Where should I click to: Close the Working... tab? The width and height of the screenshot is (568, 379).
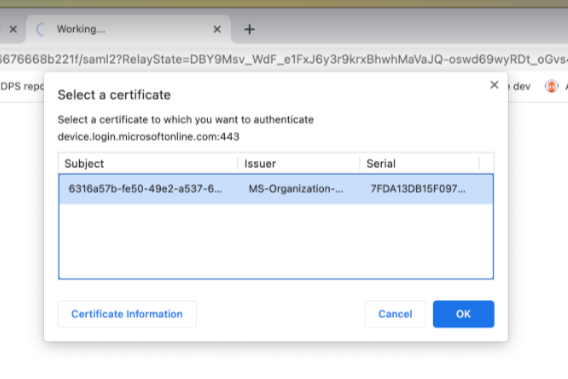coord(217,29)
